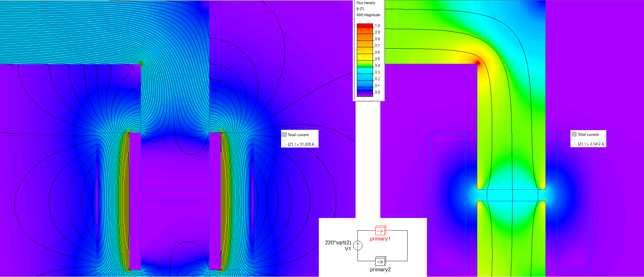This screenshot has height=277, width=644.
Task: Click the 0.3 legend scale value
Action: tap(377, 72)
